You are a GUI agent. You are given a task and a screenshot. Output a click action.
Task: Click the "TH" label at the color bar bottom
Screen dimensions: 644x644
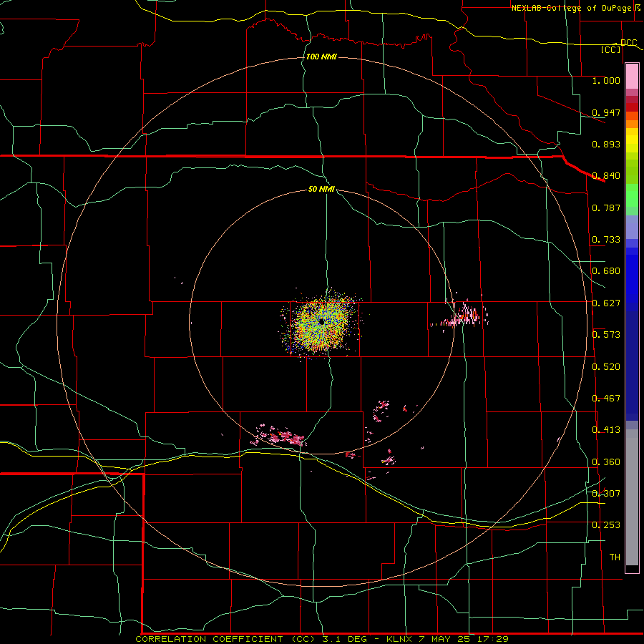(615, 557)
